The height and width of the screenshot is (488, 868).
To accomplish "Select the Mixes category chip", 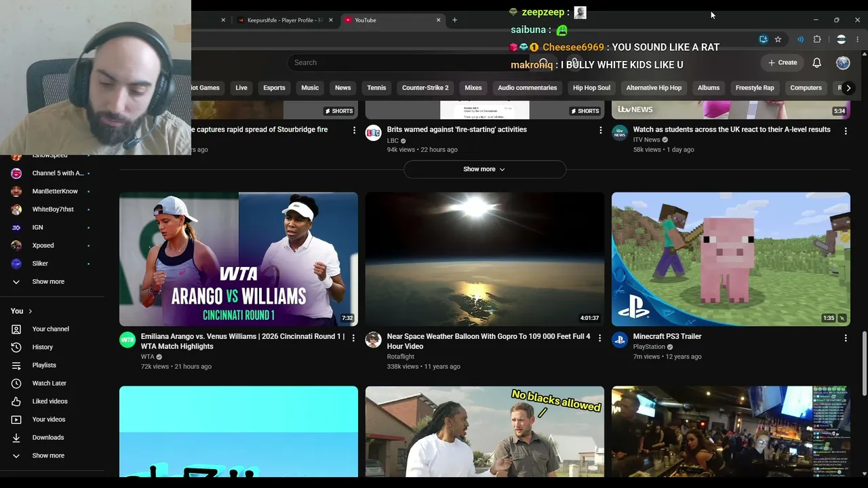I will click(x=473, y=87).
